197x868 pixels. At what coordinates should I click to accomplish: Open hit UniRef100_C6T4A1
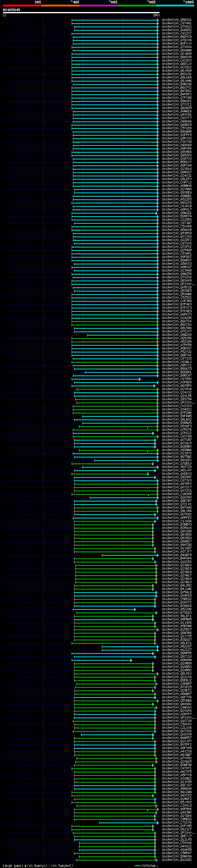pos(177,23)
